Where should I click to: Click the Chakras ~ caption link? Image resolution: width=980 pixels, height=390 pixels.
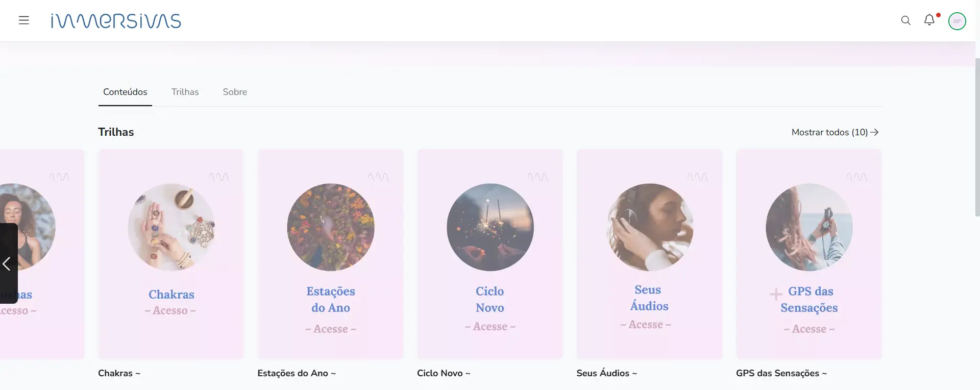(119, 373)
